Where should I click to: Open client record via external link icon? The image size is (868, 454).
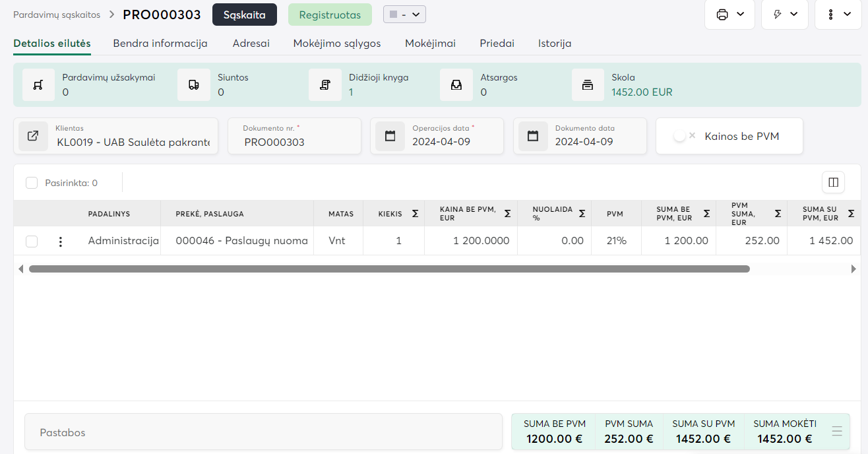(33, 136)
